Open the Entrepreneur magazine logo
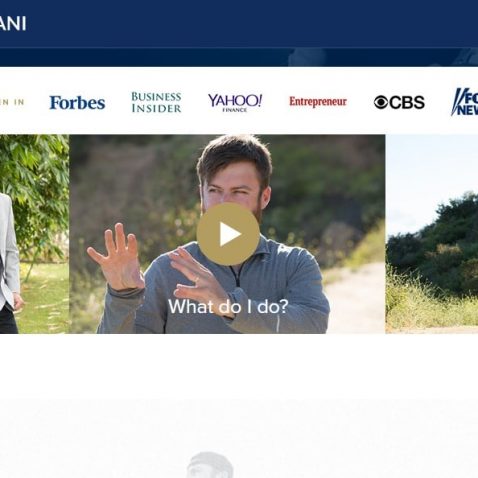Viewport: 478px width, 478px height. [318, 102]
